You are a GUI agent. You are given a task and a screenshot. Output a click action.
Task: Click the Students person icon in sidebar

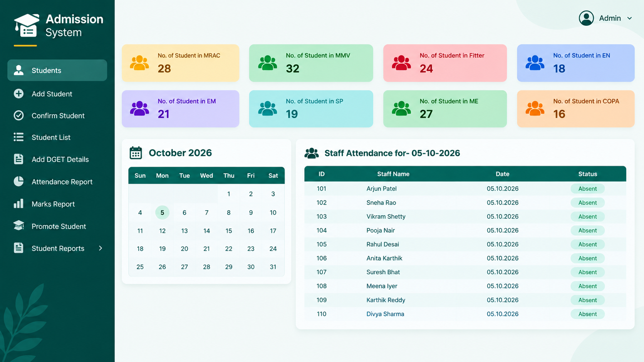(18, 70)
